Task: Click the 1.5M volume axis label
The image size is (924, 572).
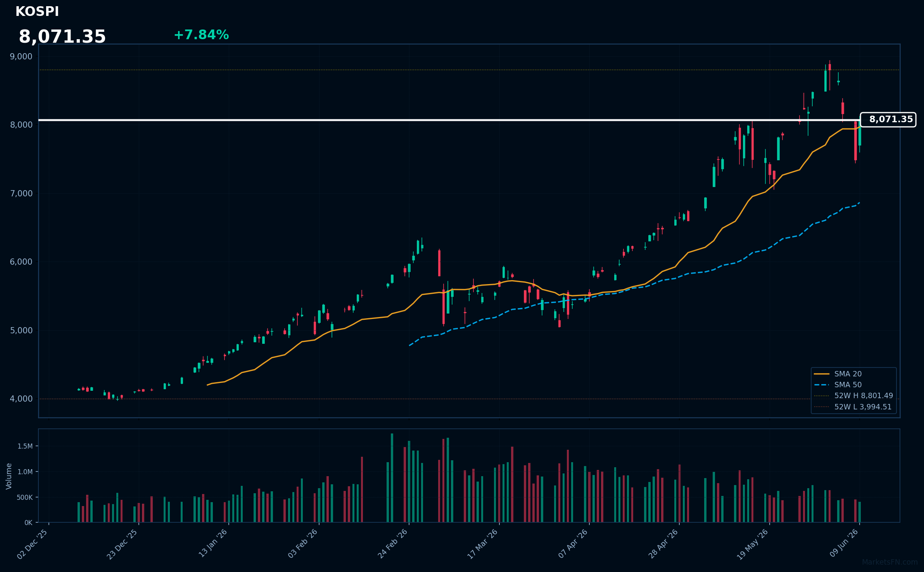Action: tap(25, 446)
